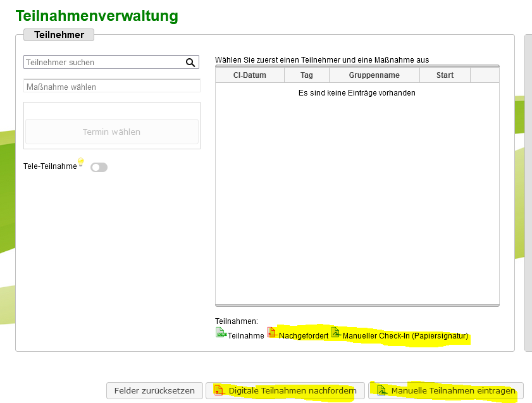Sort by the Gruppenname column
Viewport: 532px width, 403px height.
374,75
